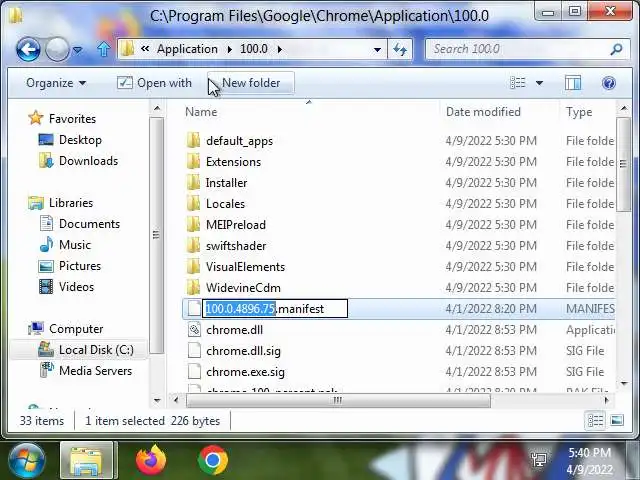This screenshot has height=480, width=640.
Task: Click Open with button
Action: (154, 83)
